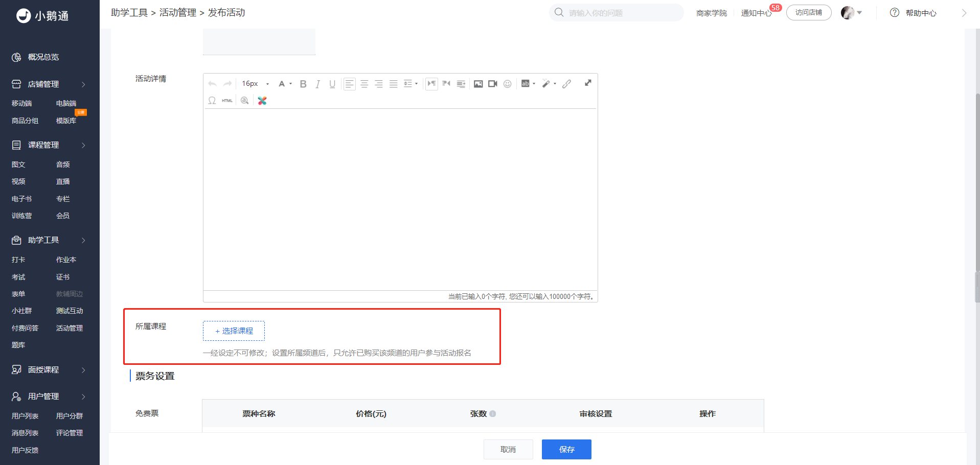
Task: Toggle underline formatting in the editor
Action: (x=332, y=84)
